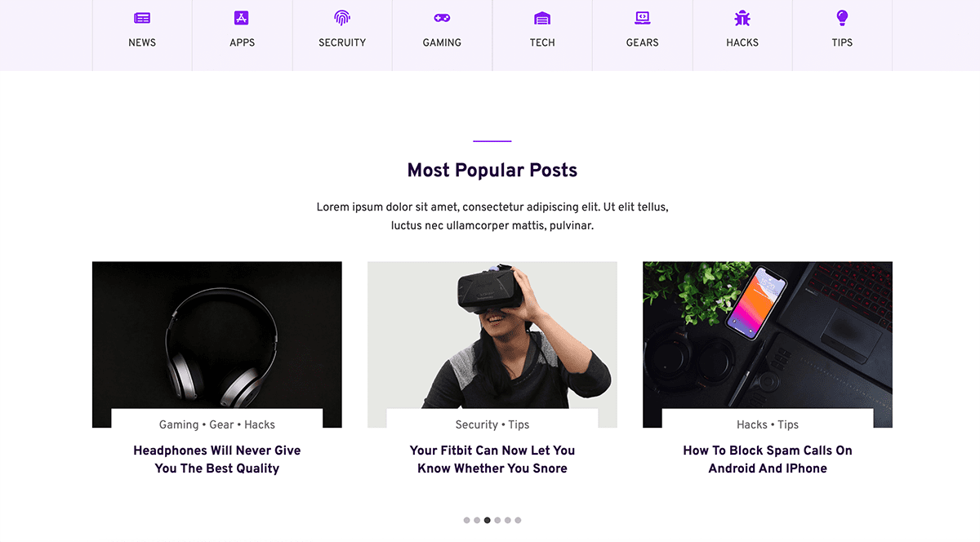Select the bug Hacks icon
Screen dimensions: 980x542
(x=742, y=18)
